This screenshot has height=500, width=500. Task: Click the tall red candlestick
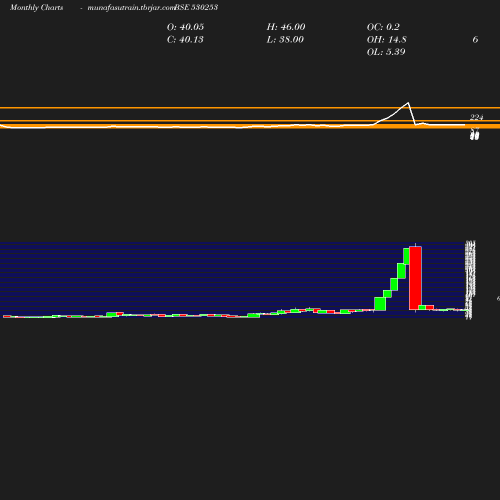415,278
